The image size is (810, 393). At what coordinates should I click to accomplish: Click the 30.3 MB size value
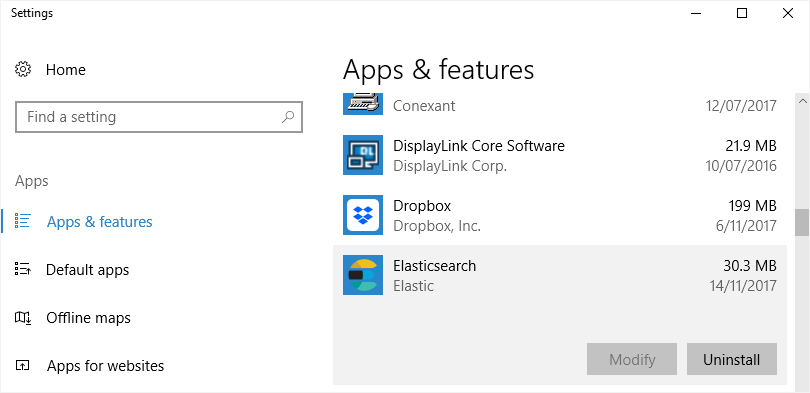coord(750,265)
